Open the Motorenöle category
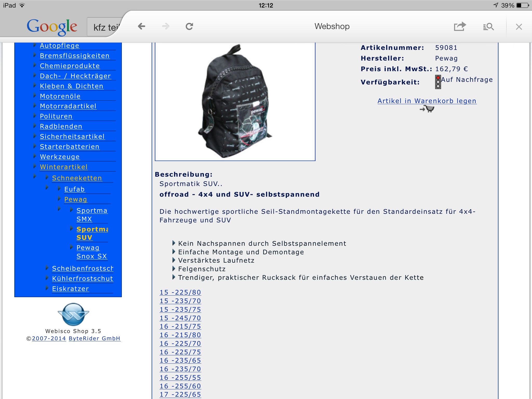532x399 pixels. coord(60,96)
